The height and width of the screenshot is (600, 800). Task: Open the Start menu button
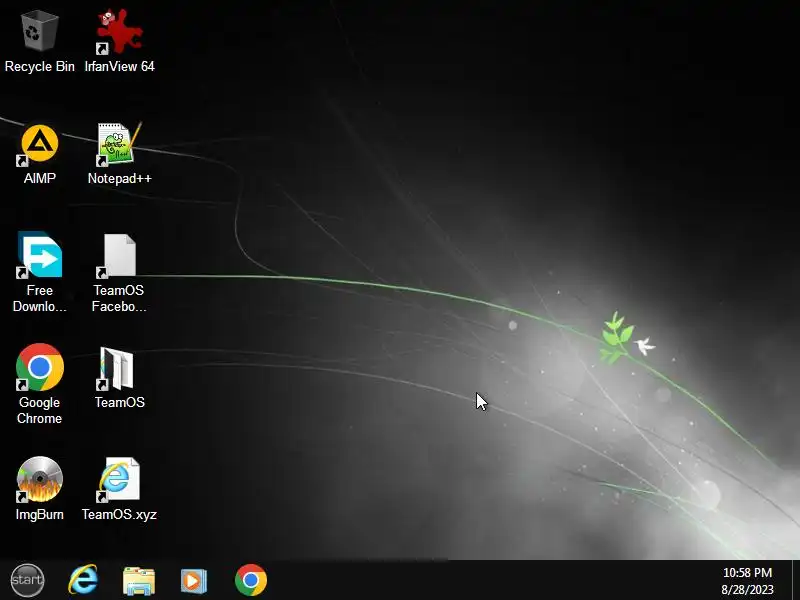27,580
